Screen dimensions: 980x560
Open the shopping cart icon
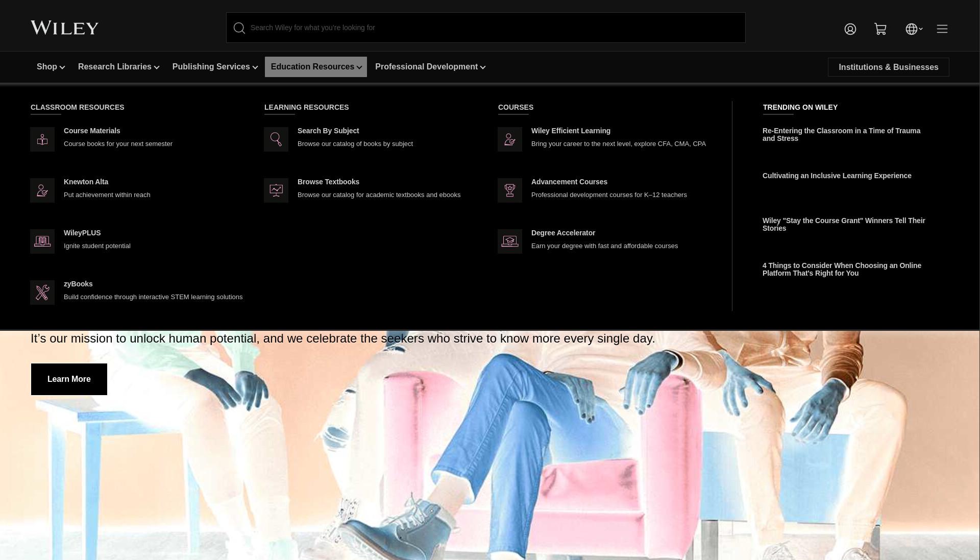(x=880, y=29)
